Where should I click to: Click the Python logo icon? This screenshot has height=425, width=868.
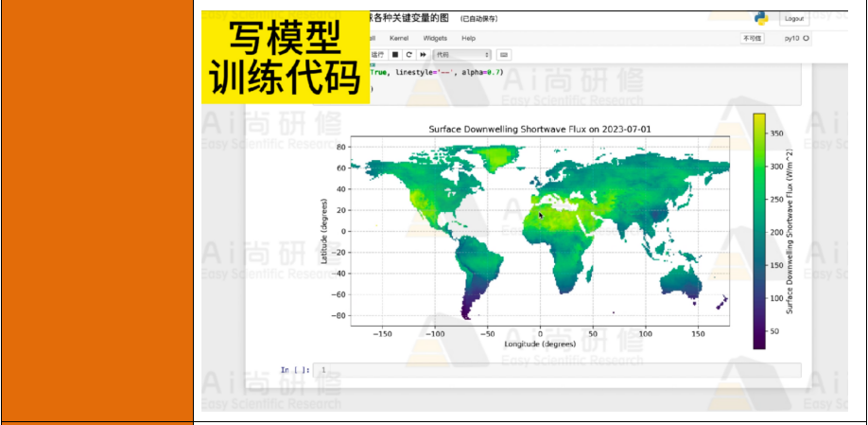point(762,18)
